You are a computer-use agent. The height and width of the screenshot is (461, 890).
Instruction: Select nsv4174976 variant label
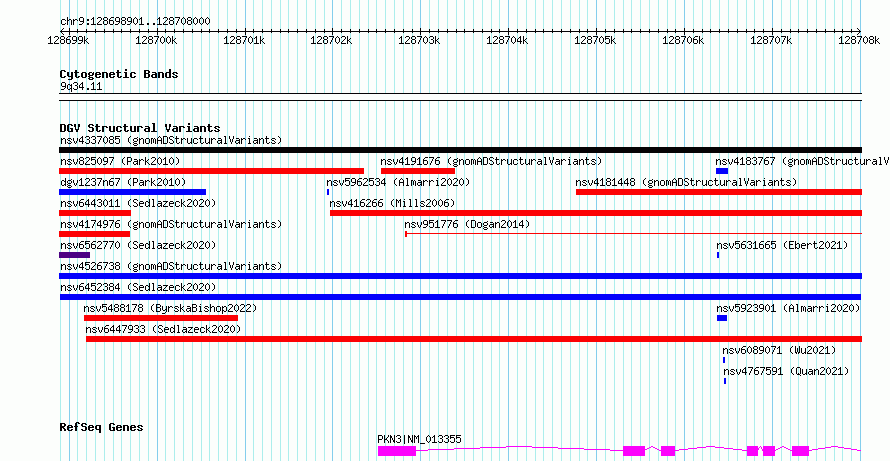[x=171, y=224]
